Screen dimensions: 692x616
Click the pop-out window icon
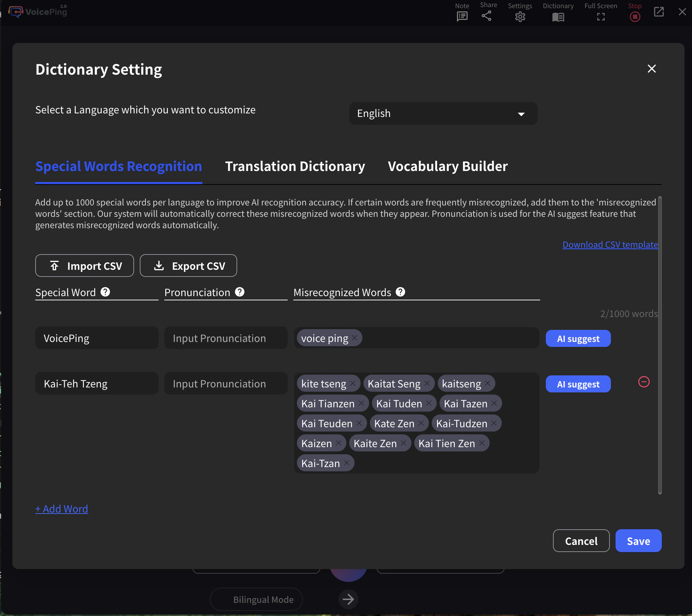(x=659, y=12)
